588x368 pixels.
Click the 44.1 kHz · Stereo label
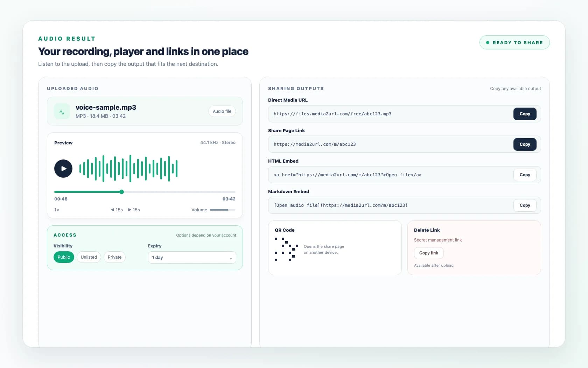(218, 143)
